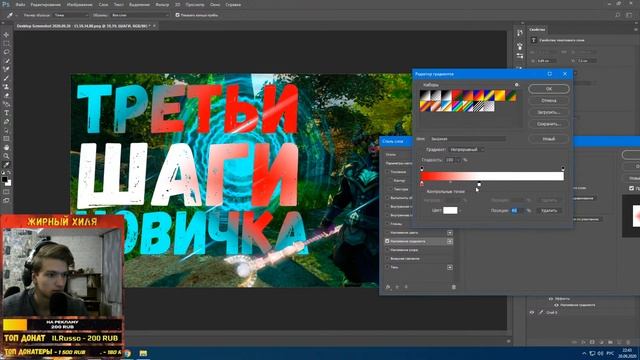Enable Наложение цвета checkbox
This screenshot has width=640, height=360.
click(387, 233)
